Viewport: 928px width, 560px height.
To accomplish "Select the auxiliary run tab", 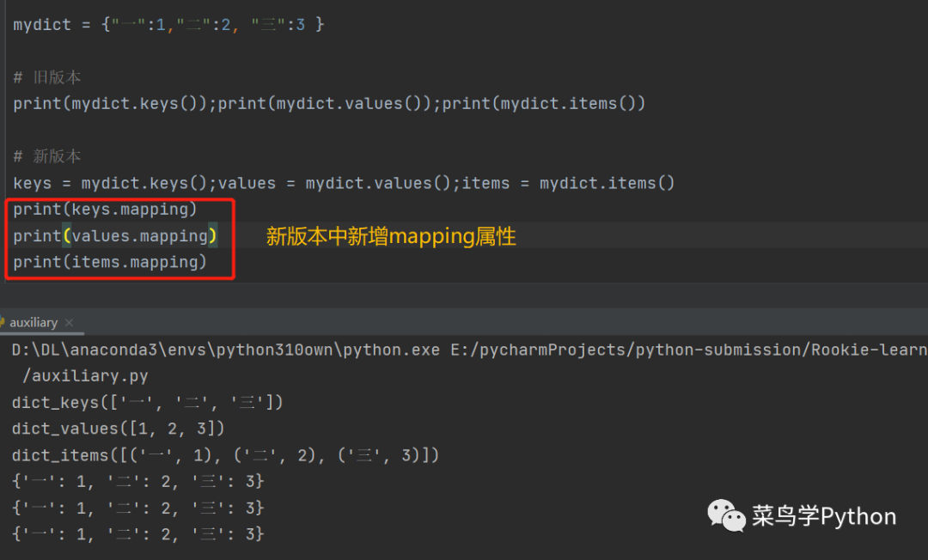I will (34, 323).
